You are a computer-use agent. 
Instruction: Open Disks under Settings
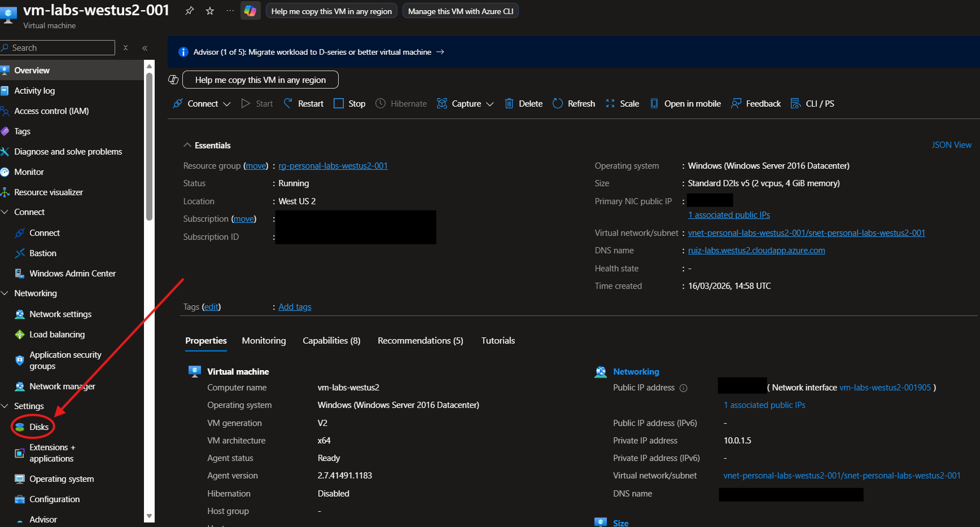point(38,427)
